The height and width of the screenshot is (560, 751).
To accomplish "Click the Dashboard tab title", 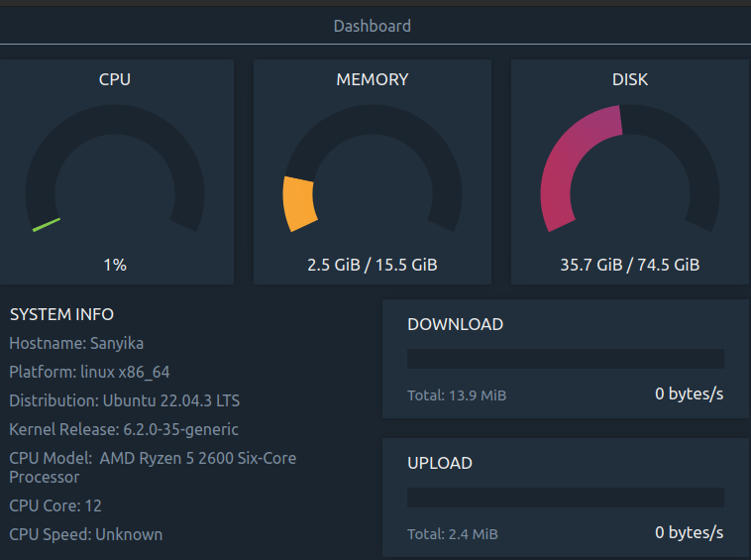I will [373, 26].
